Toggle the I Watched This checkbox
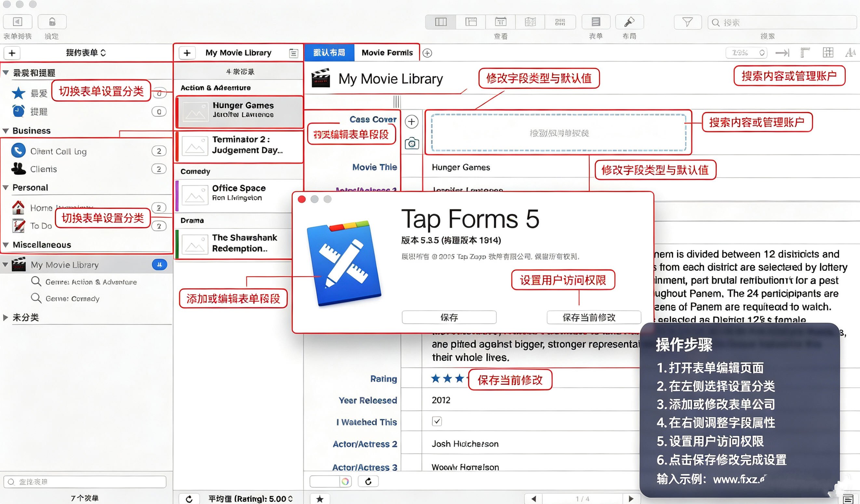This screenshot has height=504, width=860. tap(437, 421)
